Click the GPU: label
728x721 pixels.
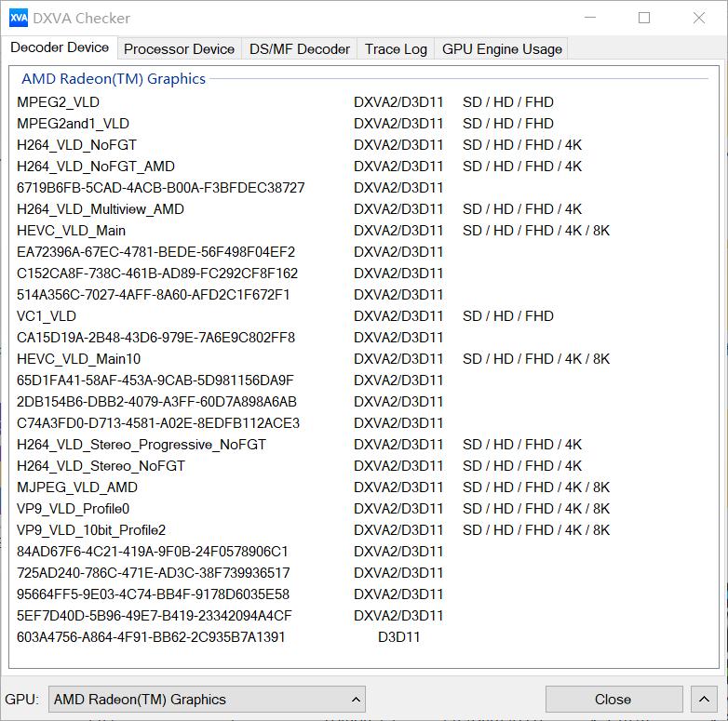click(x=22, y=700)
